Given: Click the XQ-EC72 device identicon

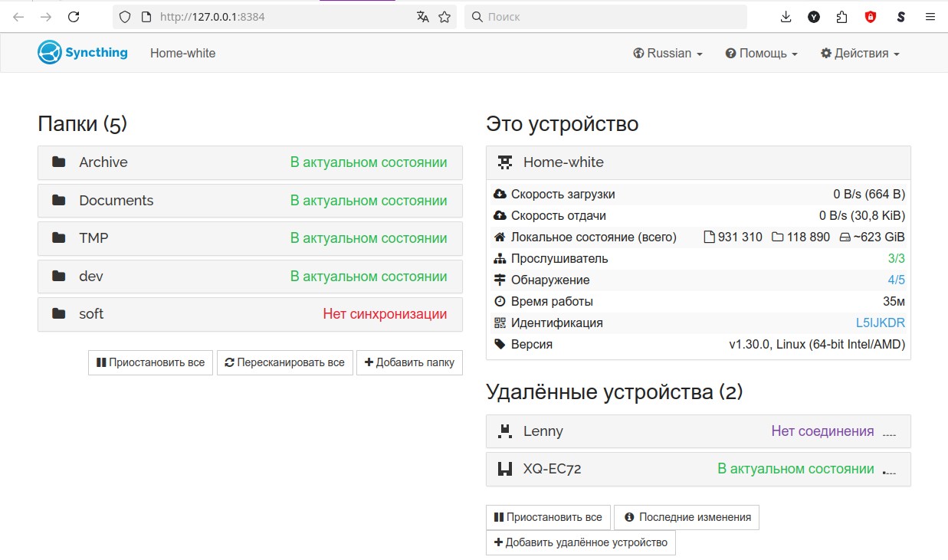Looking at the screenshot, I should [x=505, y=469].
